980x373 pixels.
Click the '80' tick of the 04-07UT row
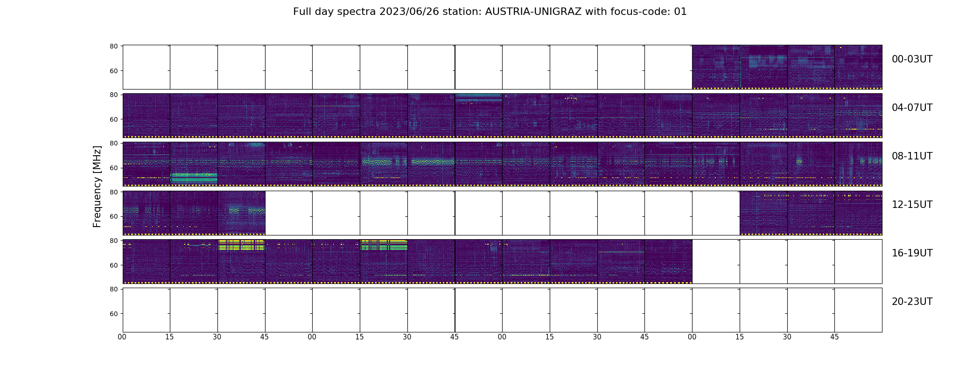pyautogui.click(x=113, y=95)
